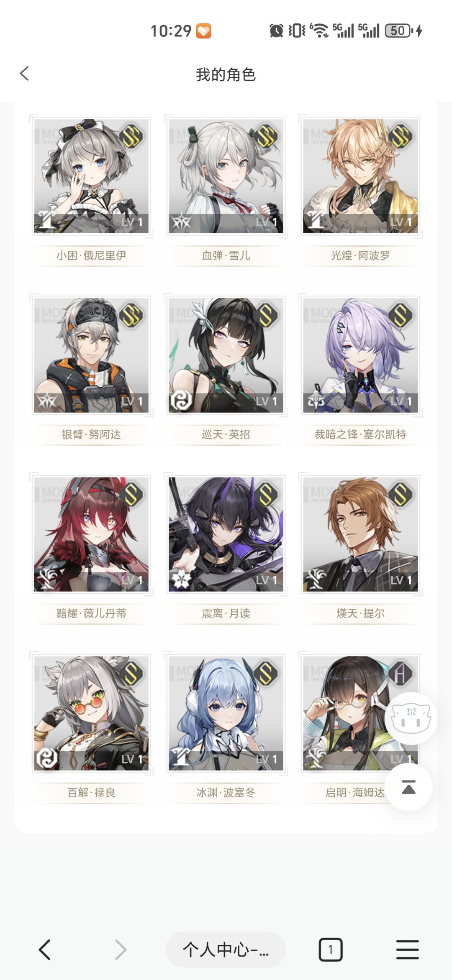Tap the back arrow beside 我的角色
Viewport: 452px width, 980px height.
tap(25, 74)
